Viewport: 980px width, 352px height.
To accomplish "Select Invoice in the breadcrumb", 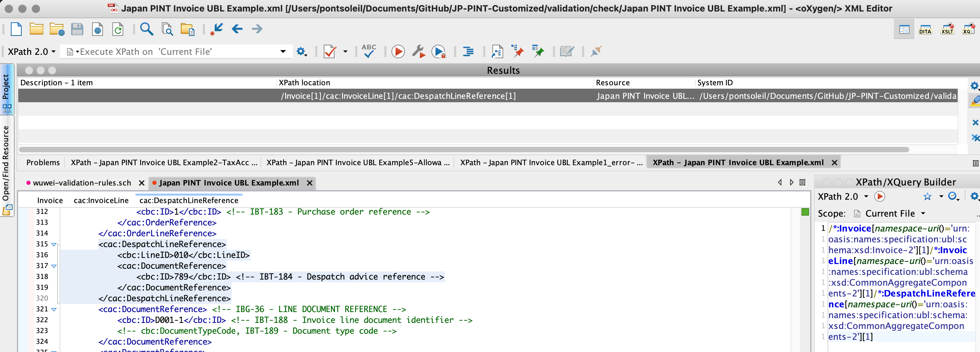I will [50, 200].
